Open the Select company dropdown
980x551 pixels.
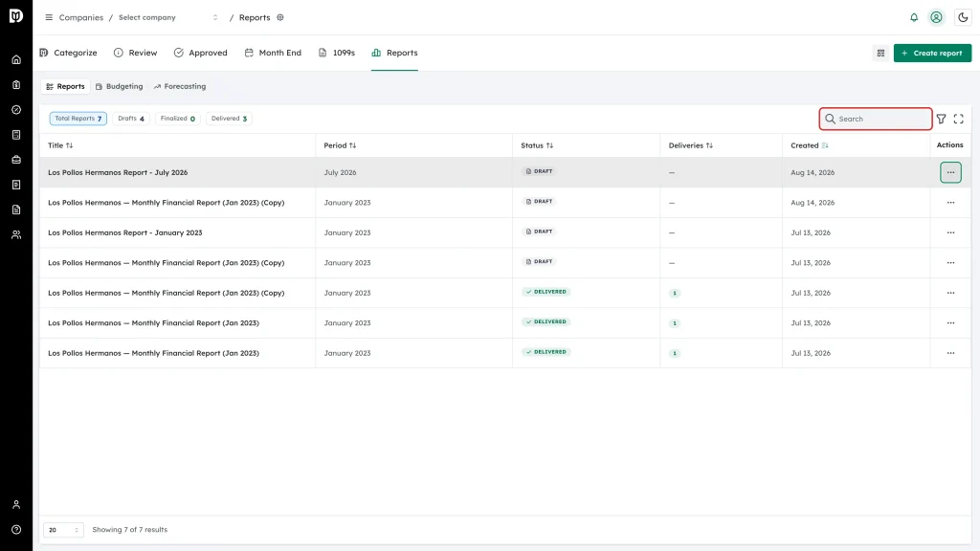pyautogui.click(x=168, y=17)
